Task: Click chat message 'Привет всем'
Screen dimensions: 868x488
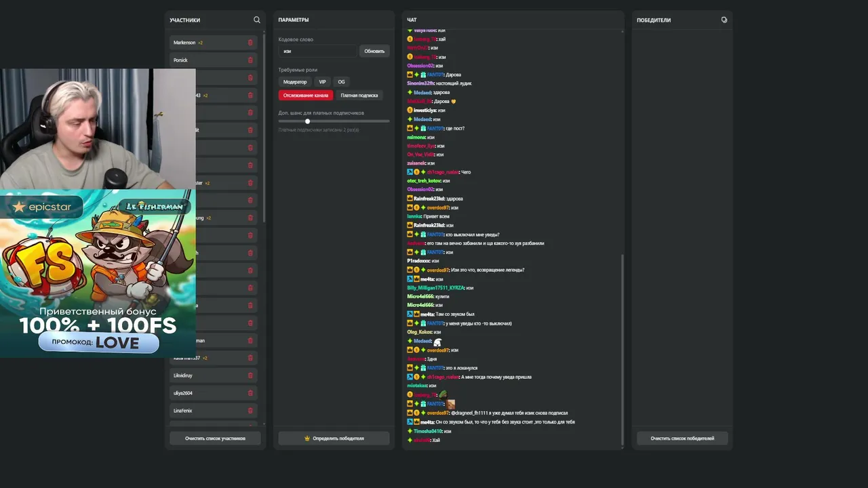Action: pyautogui.click(x=437, y=216)
